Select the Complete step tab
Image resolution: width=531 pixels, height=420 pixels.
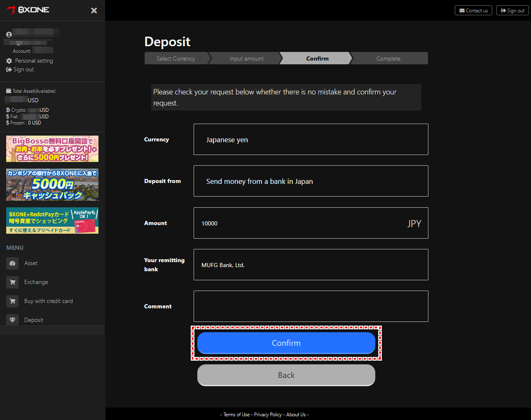coord(388,59)
